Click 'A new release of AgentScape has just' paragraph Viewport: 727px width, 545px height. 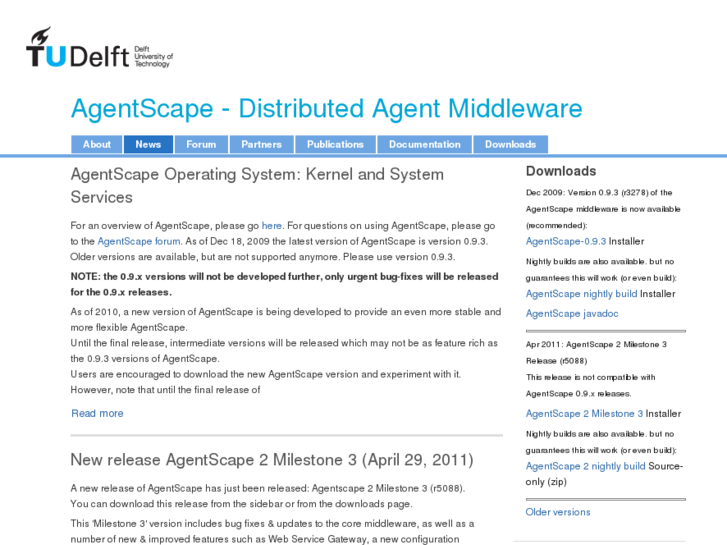point(268,496)
